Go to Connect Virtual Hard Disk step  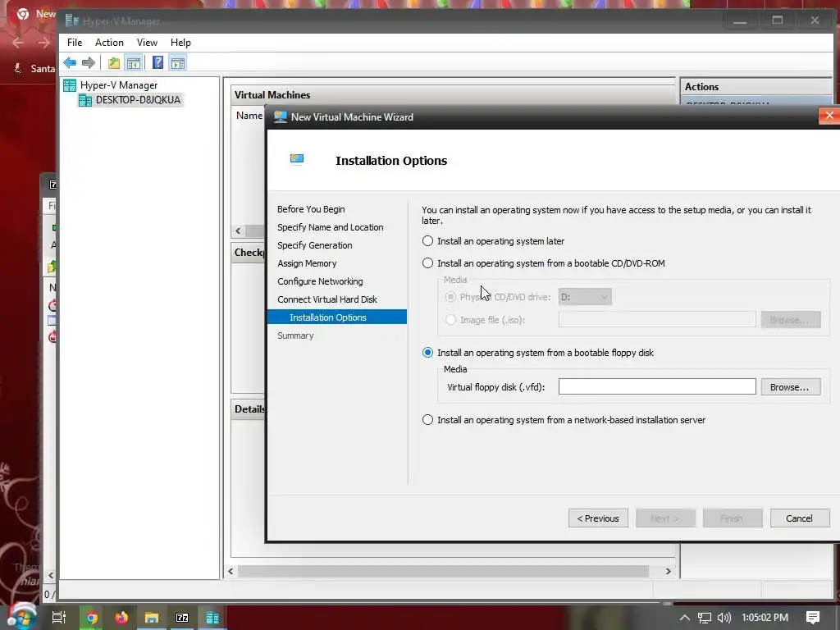pos(326,299)
